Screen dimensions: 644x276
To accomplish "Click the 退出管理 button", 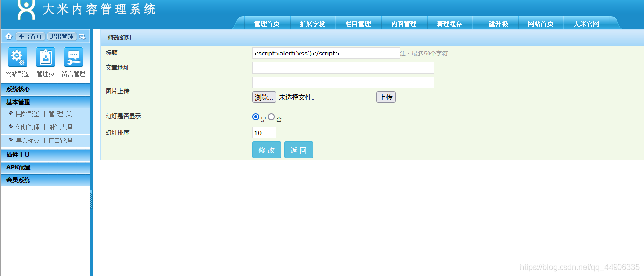I will click(x=62, y=37).
